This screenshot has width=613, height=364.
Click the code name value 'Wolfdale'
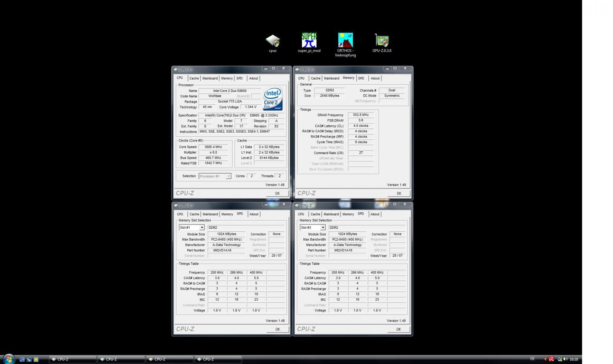(215, 96)
